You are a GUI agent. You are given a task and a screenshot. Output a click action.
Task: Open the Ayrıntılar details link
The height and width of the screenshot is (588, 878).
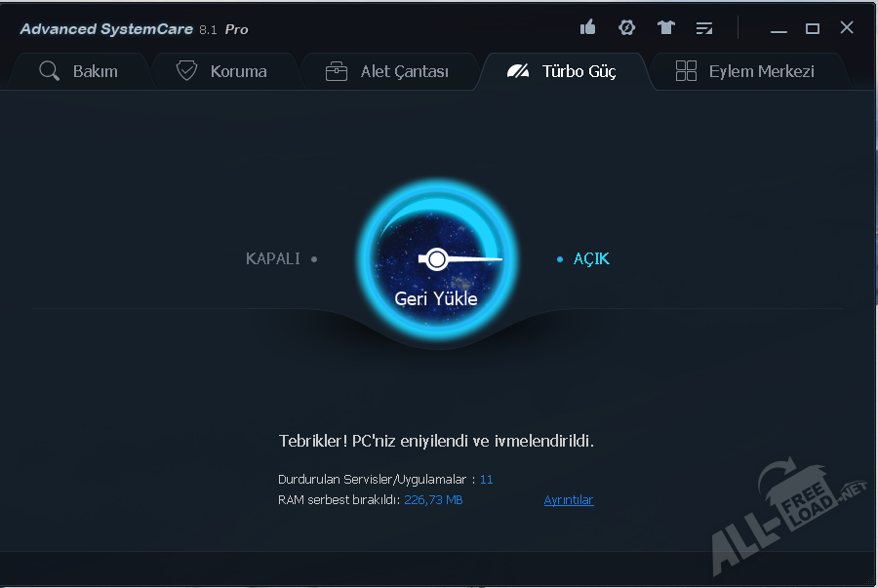coord(568,500)
